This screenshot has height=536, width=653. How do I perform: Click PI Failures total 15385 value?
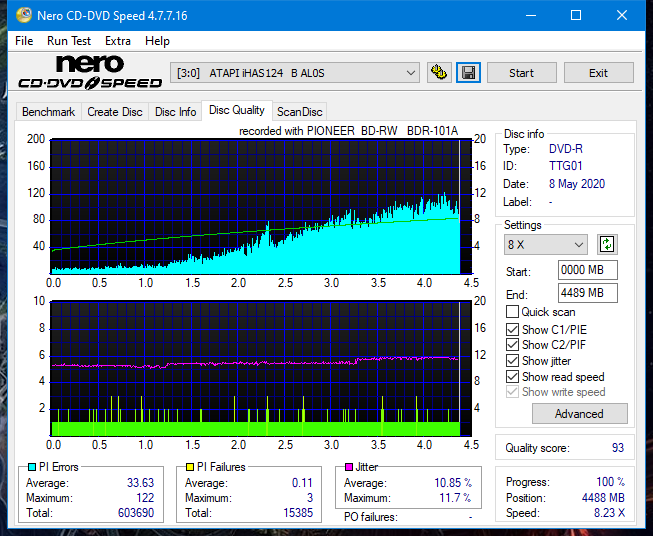tap(298, 513)
